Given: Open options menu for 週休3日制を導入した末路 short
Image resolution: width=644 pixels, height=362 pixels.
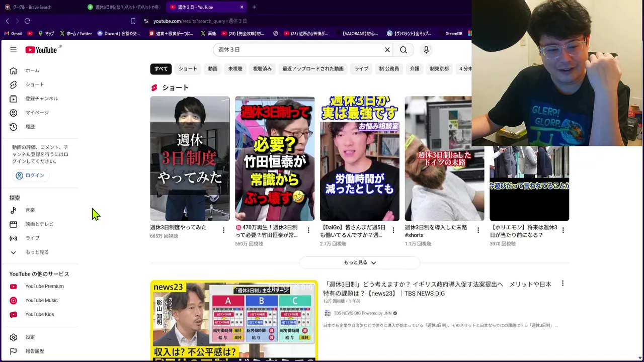Looking at the screenshot, I should 478,230.
